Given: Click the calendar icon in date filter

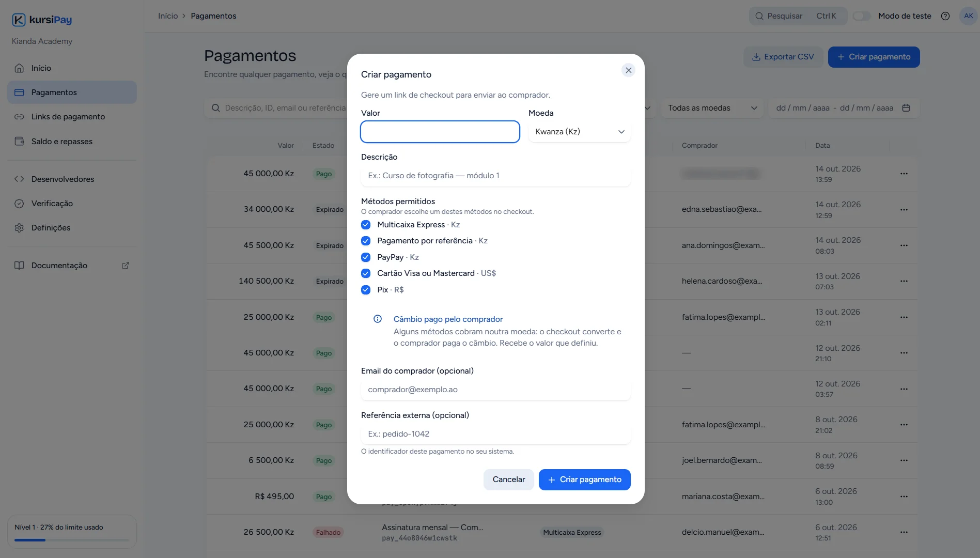Looking at the screenshot, I should click(906, 108).
